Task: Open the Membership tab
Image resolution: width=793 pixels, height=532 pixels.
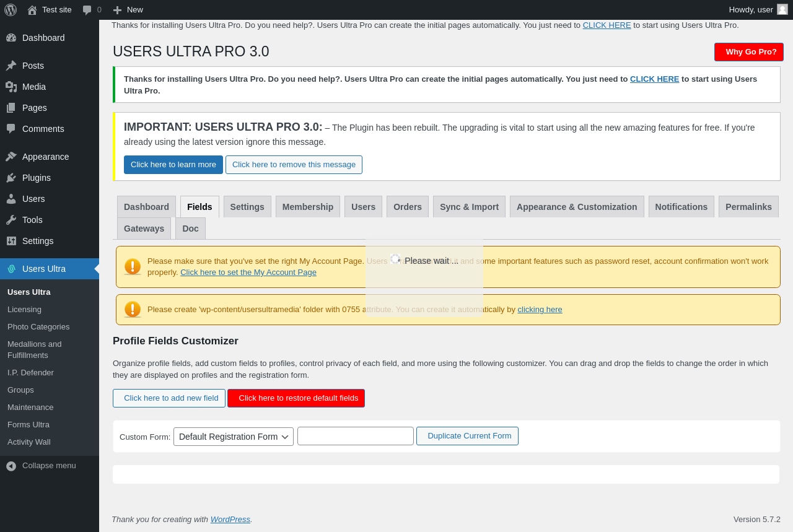Action: click(308, 207)
